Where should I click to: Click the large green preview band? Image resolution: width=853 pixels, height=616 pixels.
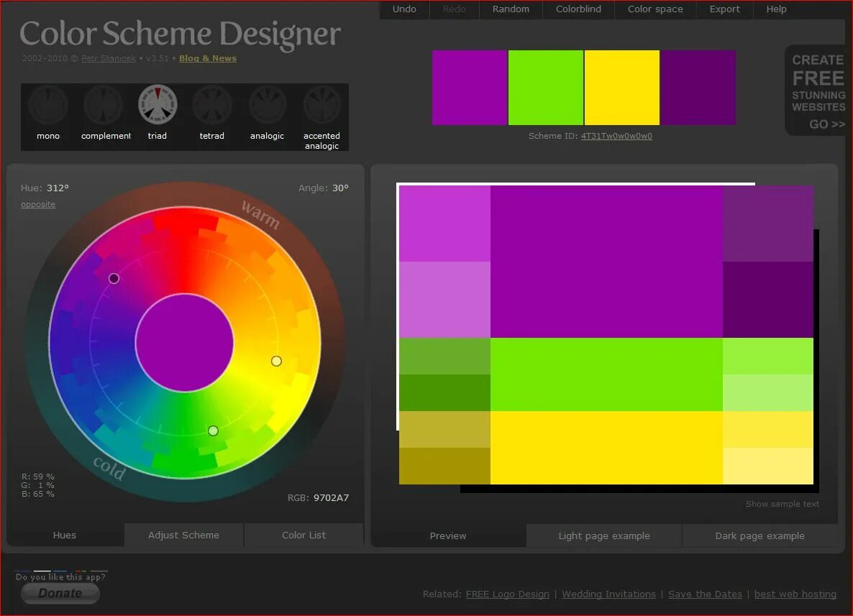tap(606, 374)
